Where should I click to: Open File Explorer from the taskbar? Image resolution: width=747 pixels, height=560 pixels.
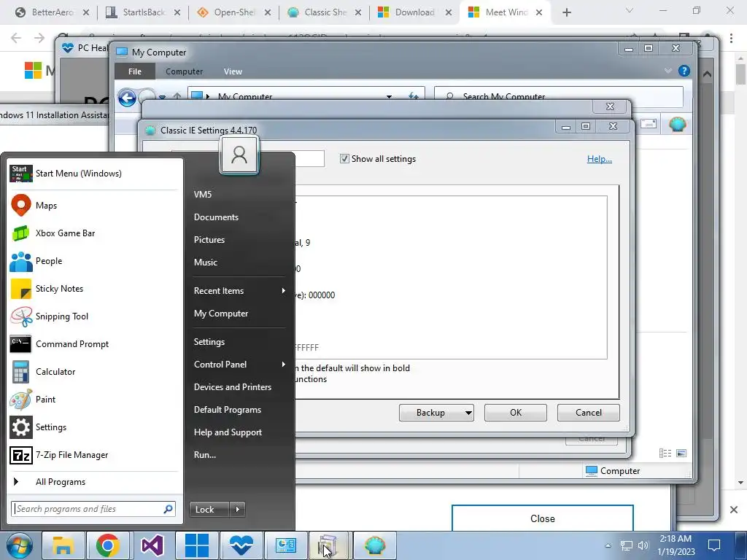tap(63, 545)
